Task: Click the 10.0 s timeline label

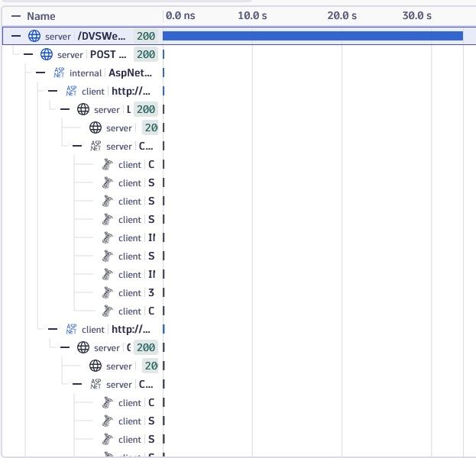Action: (252, 15)
